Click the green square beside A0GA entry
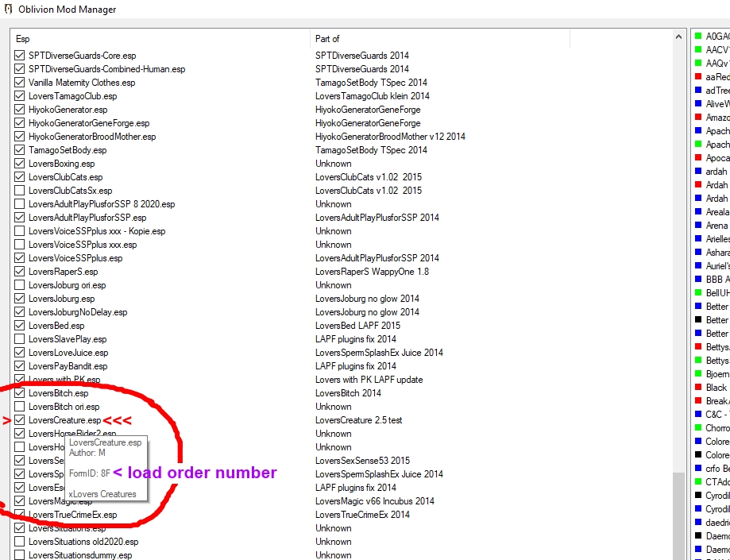 tap(698, 36)
